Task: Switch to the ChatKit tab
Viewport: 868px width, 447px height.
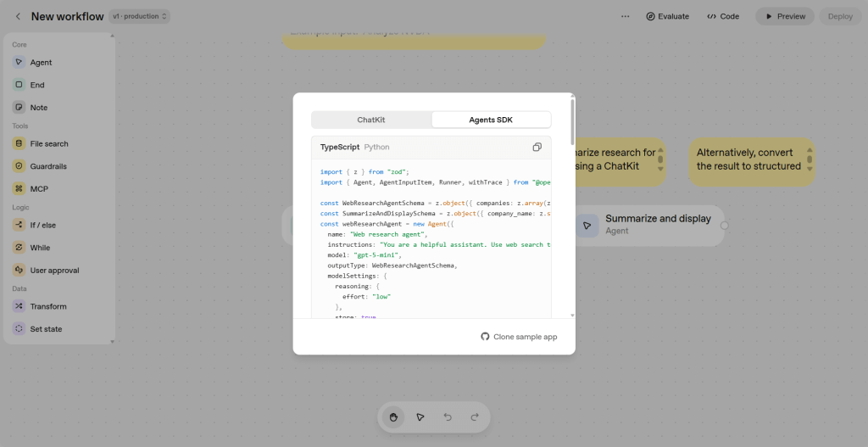Action: (371, 120)
